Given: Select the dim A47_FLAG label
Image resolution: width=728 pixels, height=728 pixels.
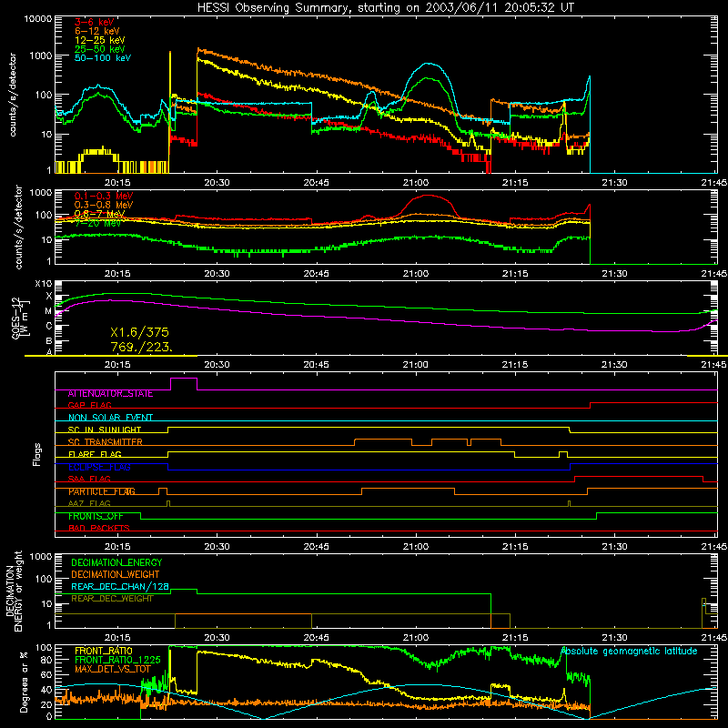Looking at the screenshot, I should point(89,503).
